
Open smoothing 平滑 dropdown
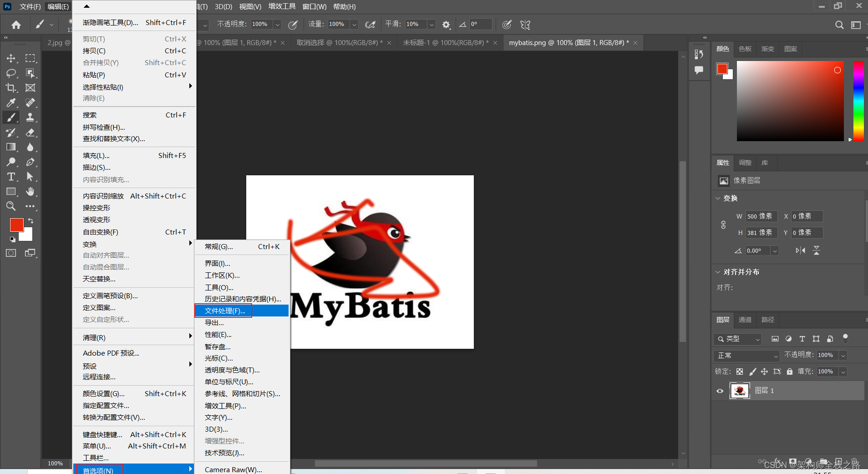click(x=431, y=25)
